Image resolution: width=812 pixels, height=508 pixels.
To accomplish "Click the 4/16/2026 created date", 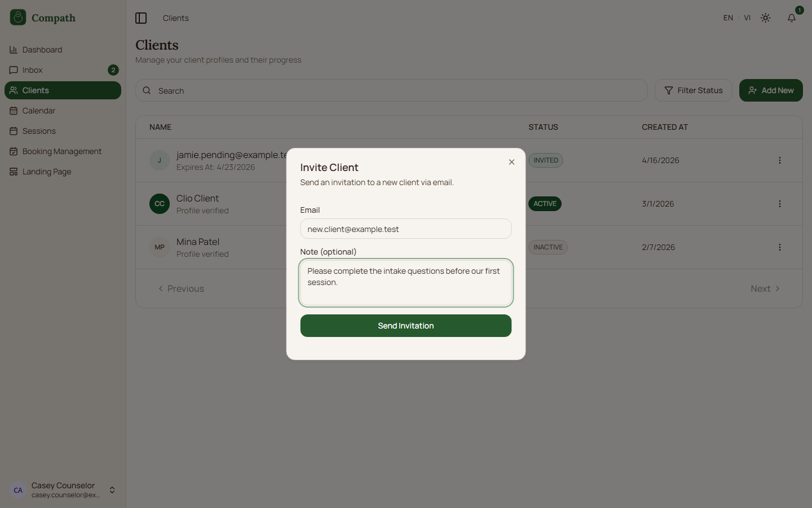I will (x=660, y=160).
